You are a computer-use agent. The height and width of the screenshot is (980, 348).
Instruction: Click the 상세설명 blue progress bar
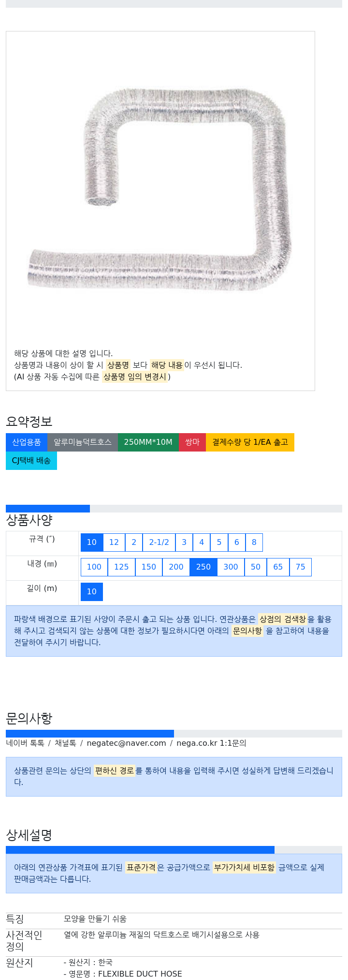140,850
